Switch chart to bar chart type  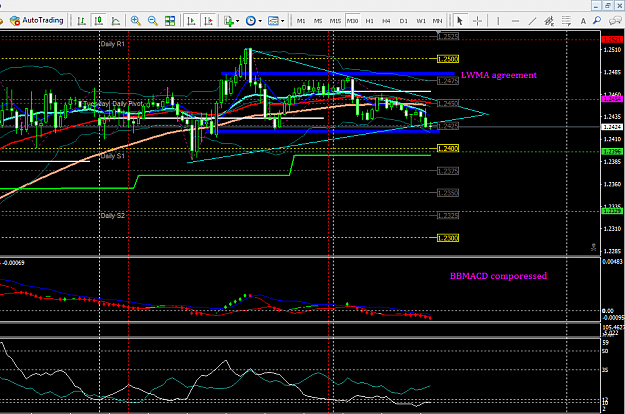pos(81,21)
